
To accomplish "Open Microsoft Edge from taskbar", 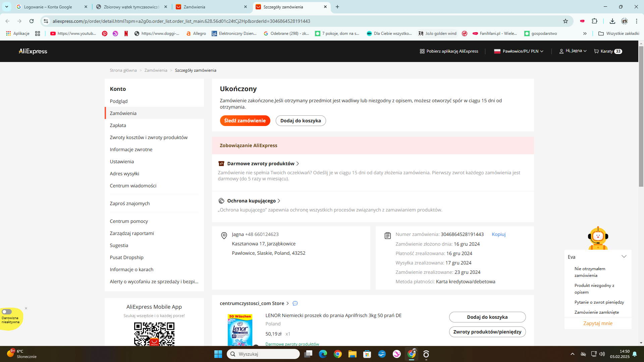I will (x=323, y=354).
